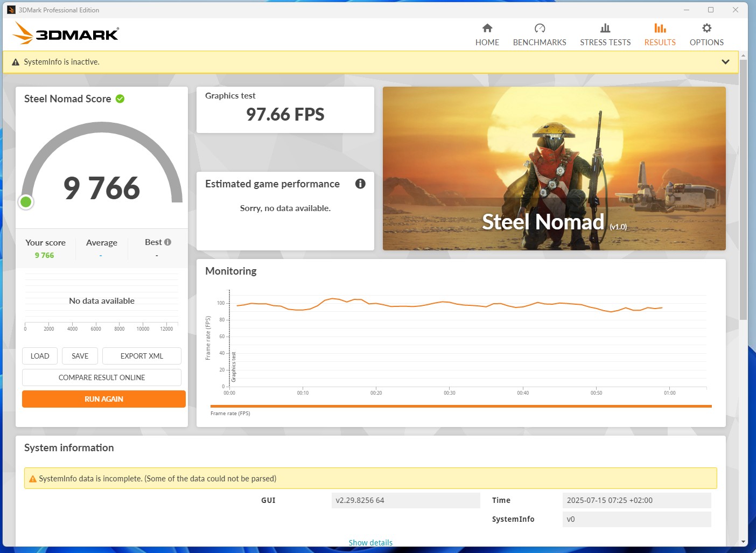Click the green valid score checkmark icon
The image size is (756, 553).
(x=120, y=99)
